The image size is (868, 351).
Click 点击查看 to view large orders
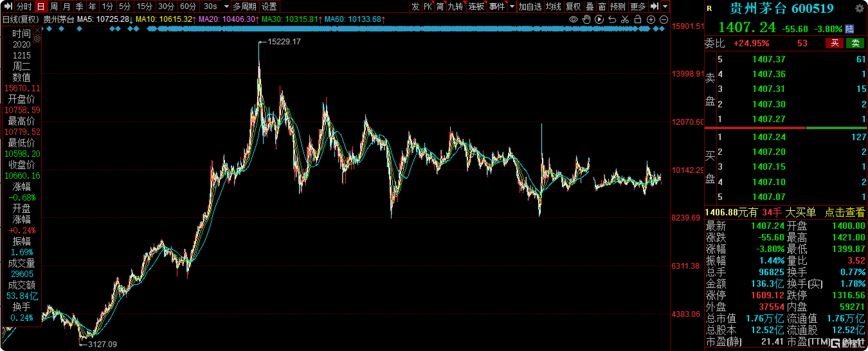(x=845, y=212)
